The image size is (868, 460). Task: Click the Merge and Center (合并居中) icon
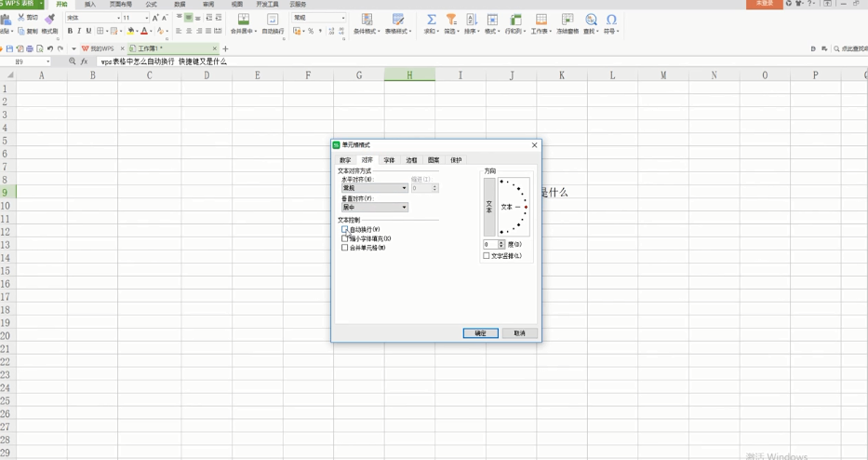243,20
